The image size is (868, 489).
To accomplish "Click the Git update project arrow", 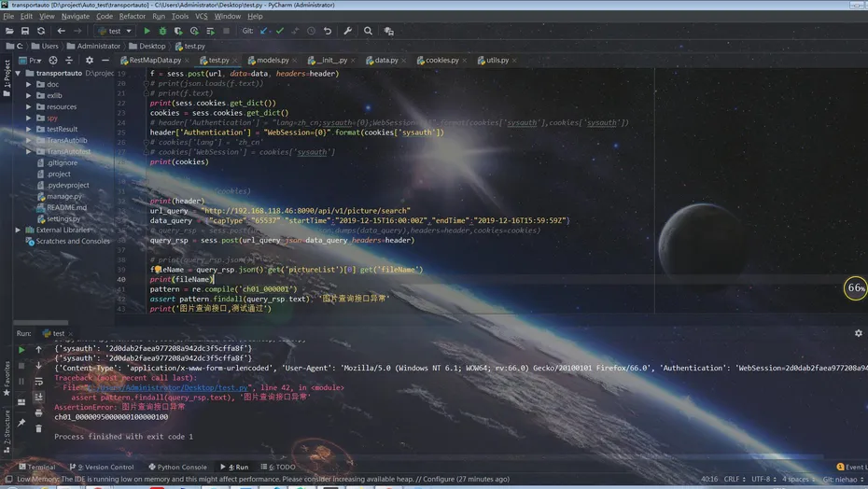I will click(x=263, y=31).
